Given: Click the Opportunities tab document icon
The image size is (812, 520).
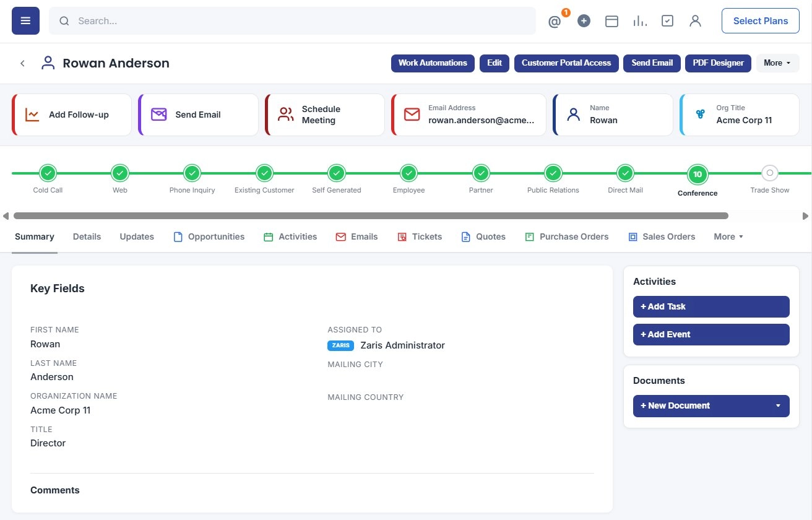Looking at the screenshot, I should click(x=178, y=236).
